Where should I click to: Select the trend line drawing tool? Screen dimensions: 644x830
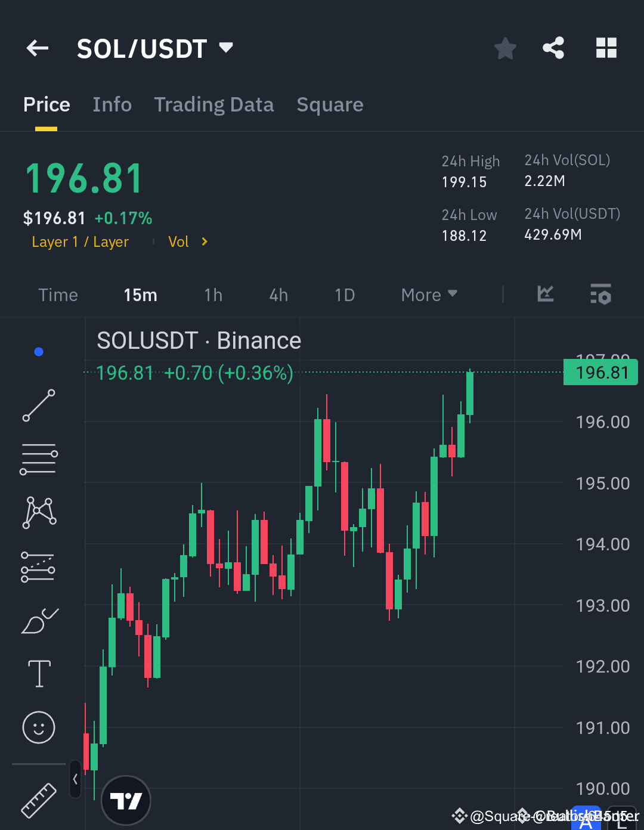coord(38,405)
